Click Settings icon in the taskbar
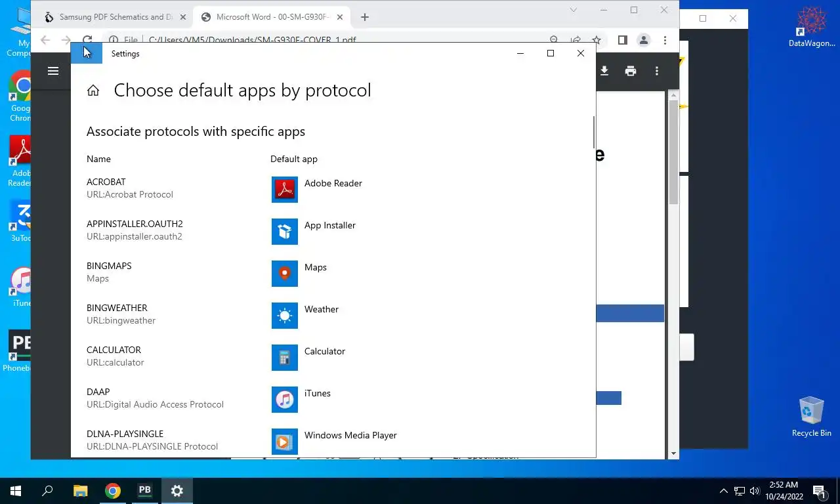This screenshot has height=504, width=840. point(177,490)
